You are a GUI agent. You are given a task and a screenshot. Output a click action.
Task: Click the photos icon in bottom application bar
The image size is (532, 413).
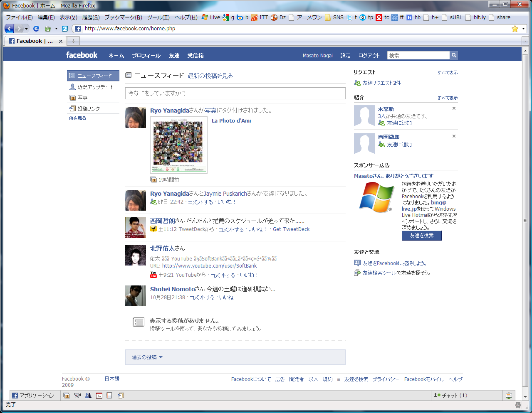pos(67,396)
